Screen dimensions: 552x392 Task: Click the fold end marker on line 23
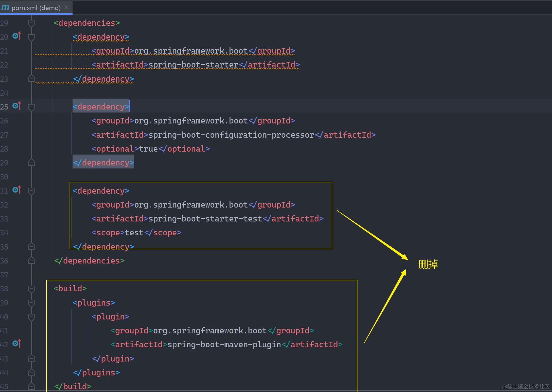click(x=31, y=79)
